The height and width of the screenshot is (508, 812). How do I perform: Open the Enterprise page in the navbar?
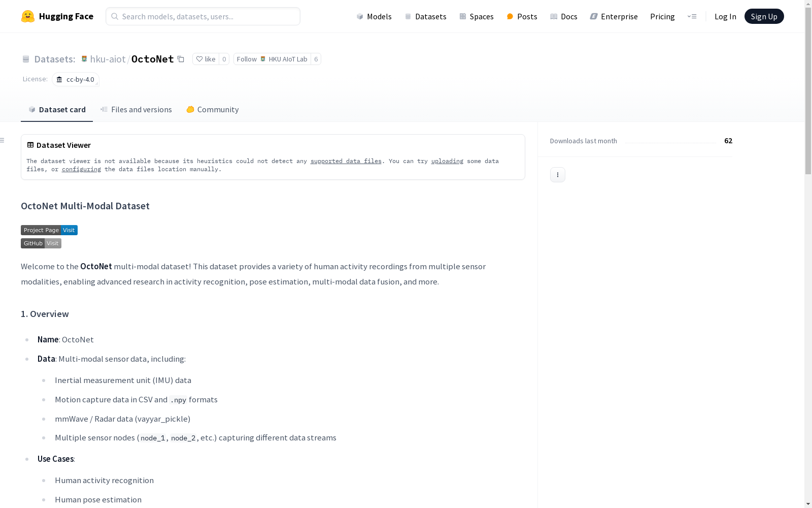pyautogui.click(x=614, y=16)
